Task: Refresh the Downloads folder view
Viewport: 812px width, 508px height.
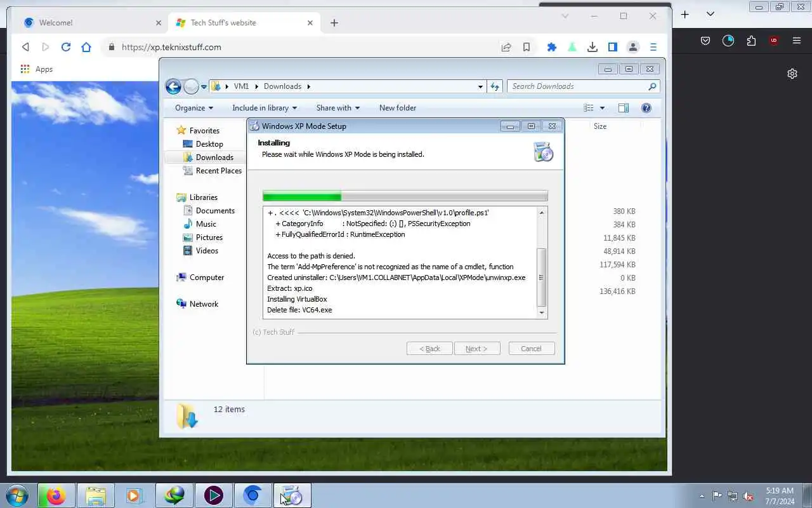Action: point(495,86)
